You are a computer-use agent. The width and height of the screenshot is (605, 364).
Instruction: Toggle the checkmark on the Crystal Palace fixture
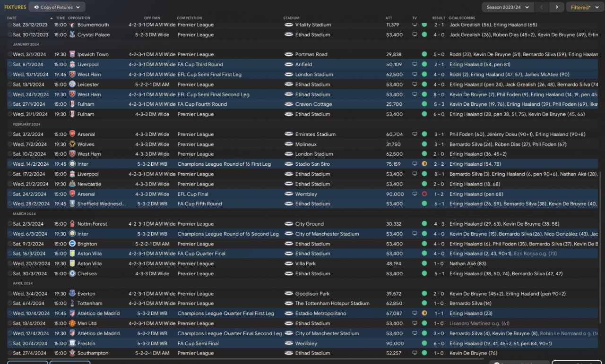click(x=9, y=34)
